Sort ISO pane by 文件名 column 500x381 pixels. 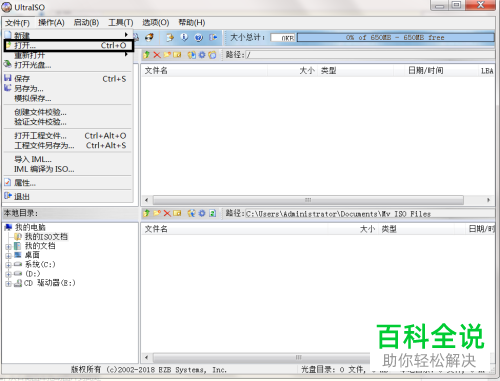[x=205, y=71]
